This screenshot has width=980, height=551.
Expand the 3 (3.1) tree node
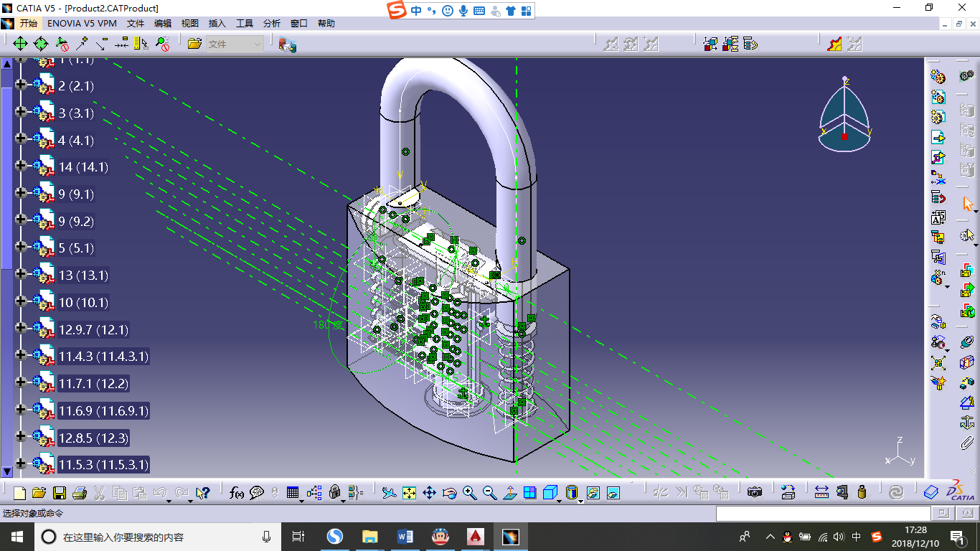coord(20,113)
